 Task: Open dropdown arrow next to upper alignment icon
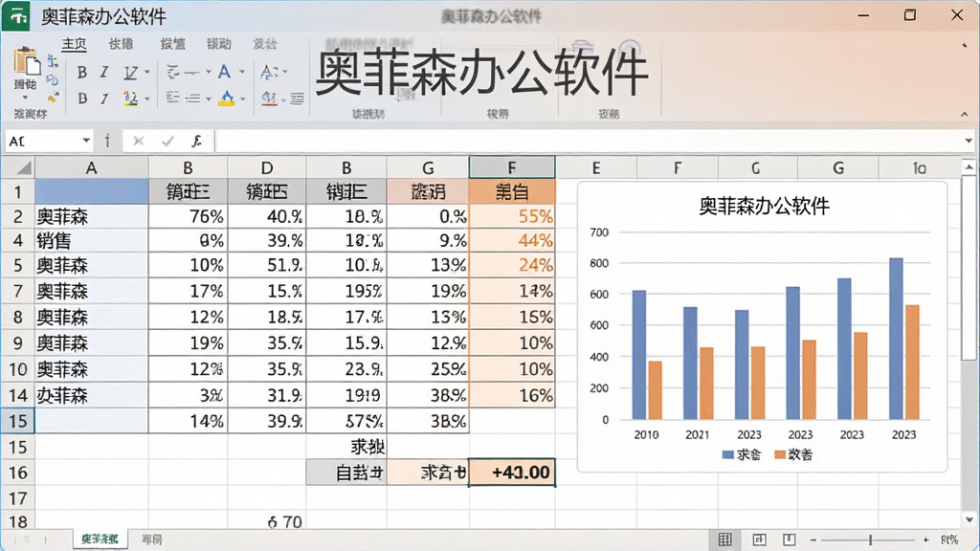pos(208,73)
